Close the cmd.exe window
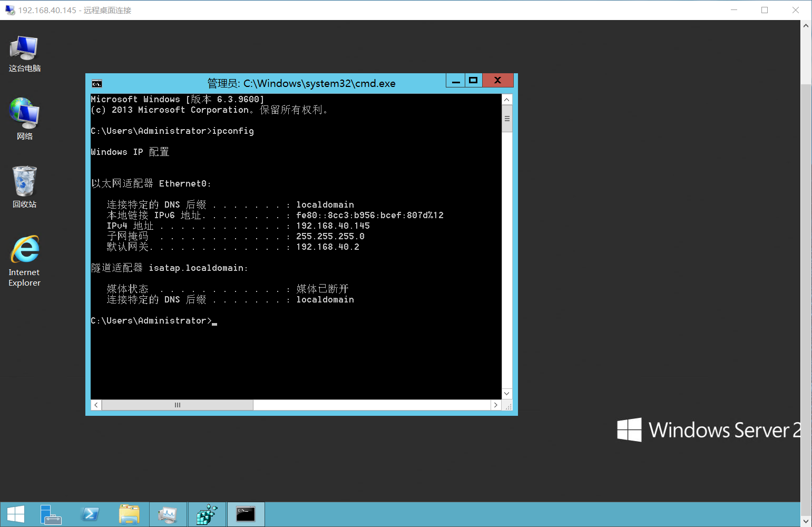The height and width of the screenshot is (527, 812). 497,81
